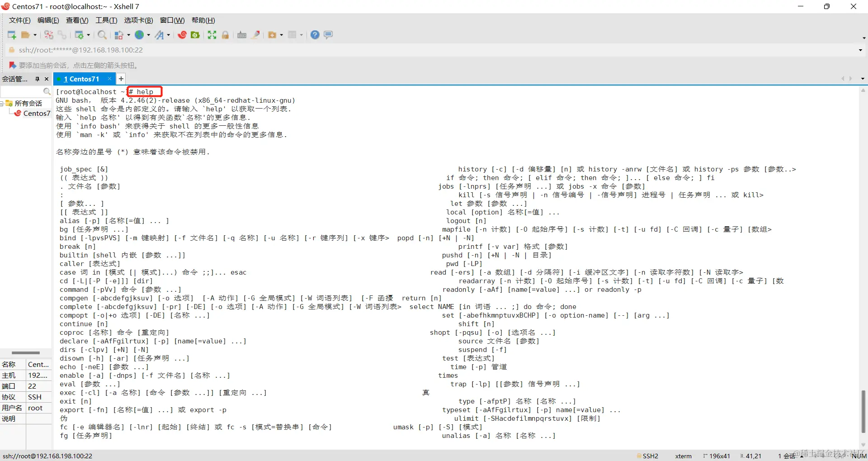868x461 pixels.
Task: Collapse the 所有会话 tree node
Action: click(2, 104)
